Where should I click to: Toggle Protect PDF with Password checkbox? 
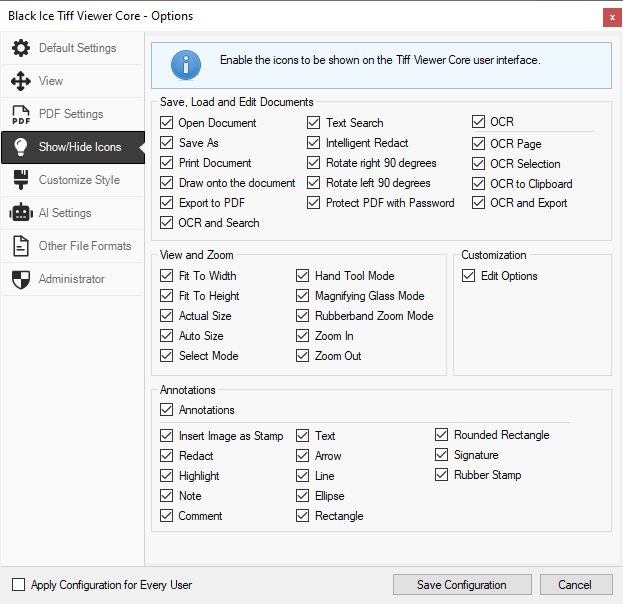tap(313, 202)
